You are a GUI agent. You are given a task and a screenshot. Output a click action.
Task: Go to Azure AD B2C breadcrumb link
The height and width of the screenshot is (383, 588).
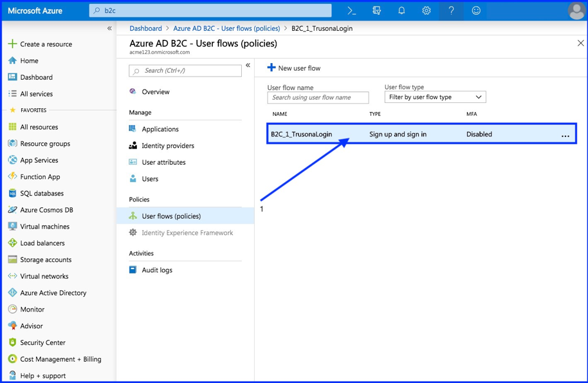coord(226,28)
